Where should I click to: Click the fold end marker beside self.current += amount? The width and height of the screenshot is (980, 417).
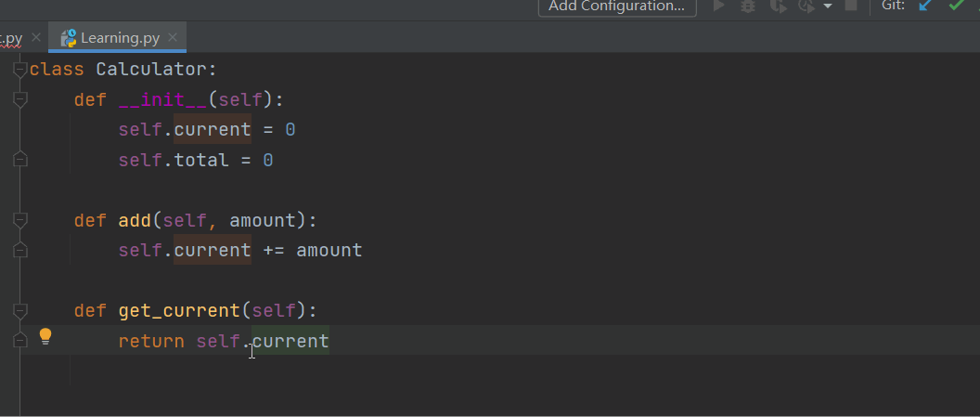tap(20, 249)
